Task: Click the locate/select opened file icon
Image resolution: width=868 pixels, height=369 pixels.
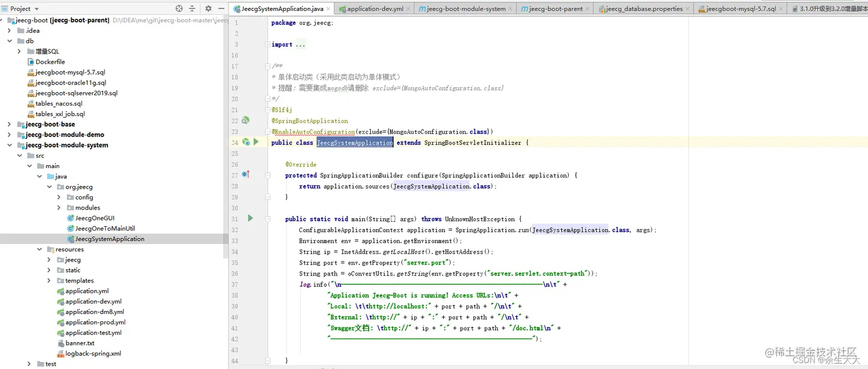Action: click(x=179, y=9)
